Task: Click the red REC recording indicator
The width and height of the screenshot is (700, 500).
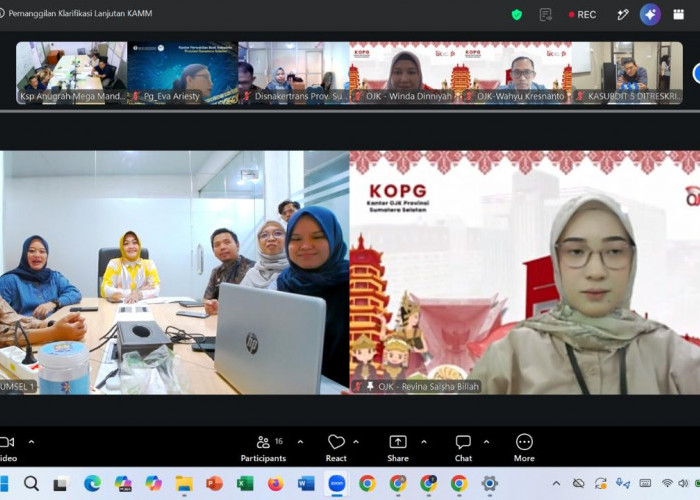Action: (583, 15)
